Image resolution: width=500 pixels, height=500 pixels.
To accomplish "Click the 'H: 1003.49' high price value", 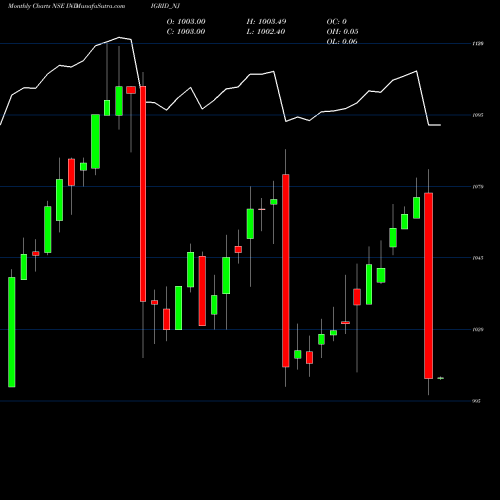I will [x=266, y=22].
